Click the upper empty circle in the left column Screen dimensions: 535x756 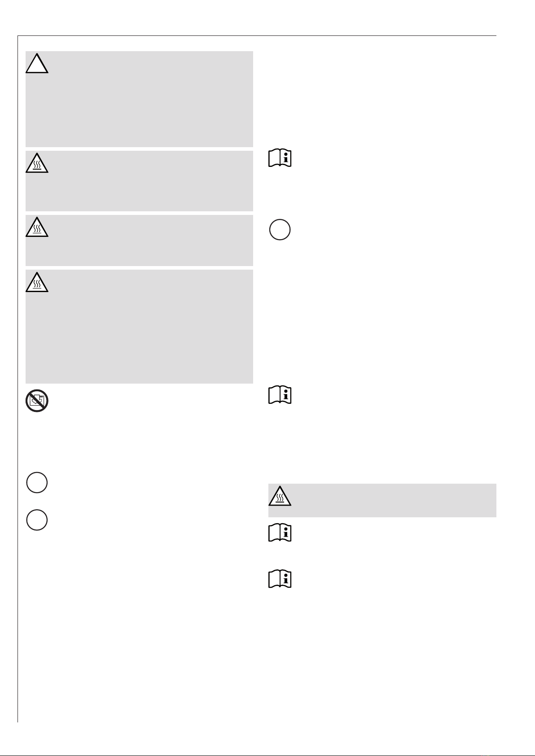click(37, 483)
